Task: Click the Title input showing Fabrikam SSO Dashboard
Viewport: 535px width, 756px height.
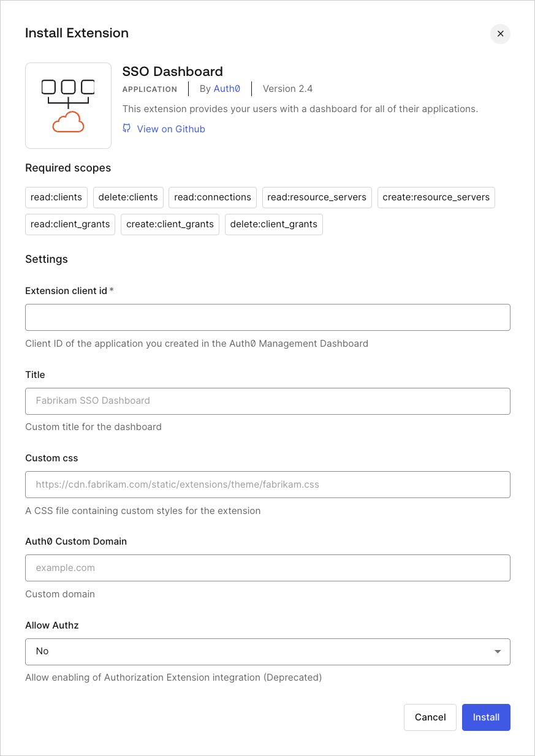Action: coord(267,401)
